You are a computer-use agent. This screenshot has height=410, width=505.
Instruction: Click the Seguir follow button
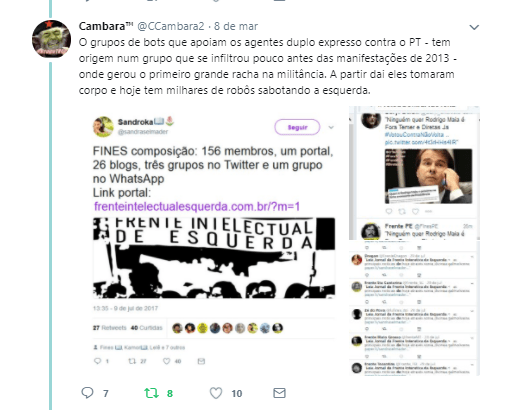click(297, 127)
